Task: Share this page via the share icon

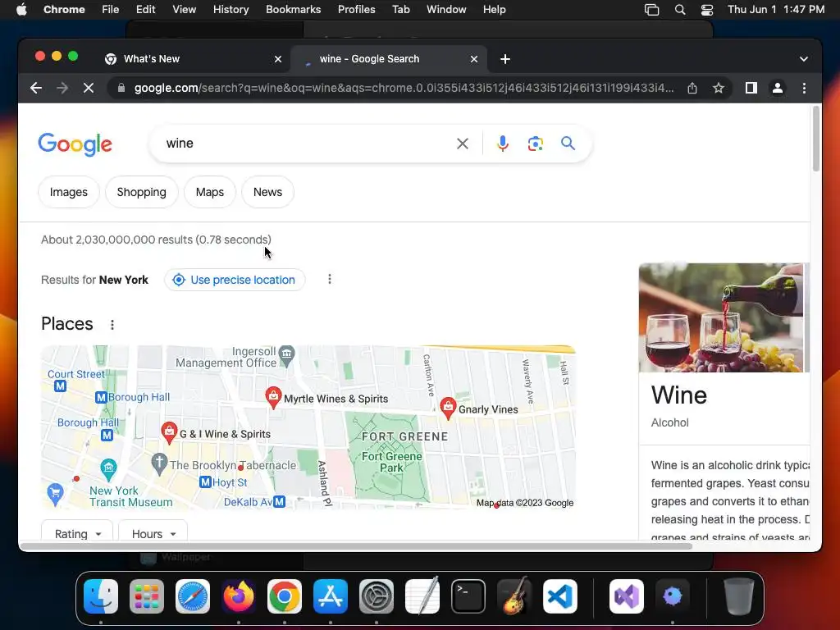Action: [x=692, y=88]
